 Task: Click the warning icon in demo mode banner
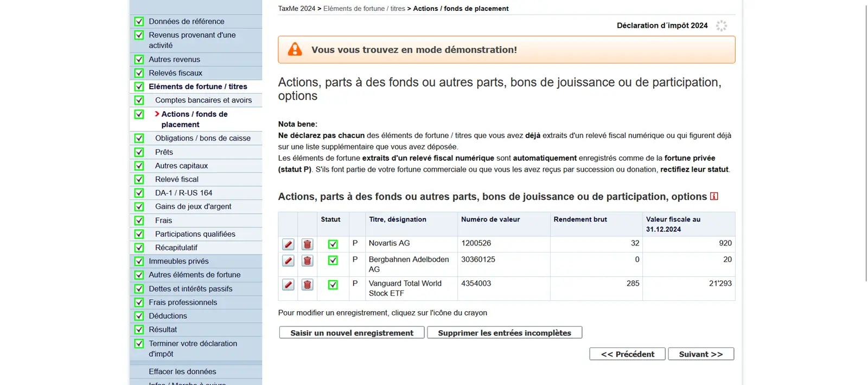click(x=295, y=49)
